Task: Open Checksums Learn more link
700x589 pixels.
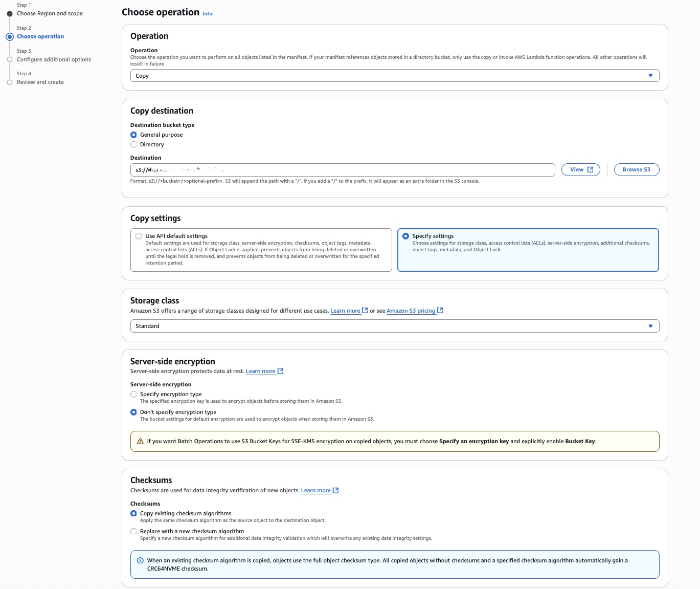Action: 315,491
